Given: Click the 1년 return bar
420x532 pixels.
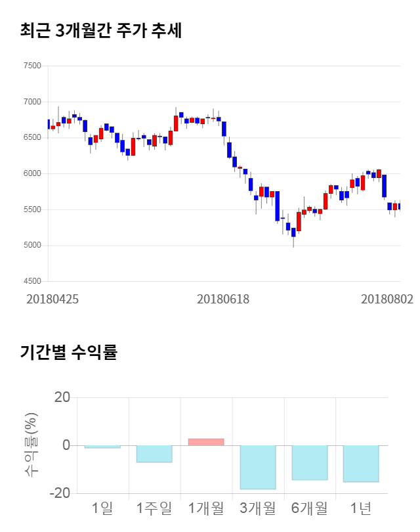Looking at the screenshot, I should pyautogui.click(x=361, y=464).
